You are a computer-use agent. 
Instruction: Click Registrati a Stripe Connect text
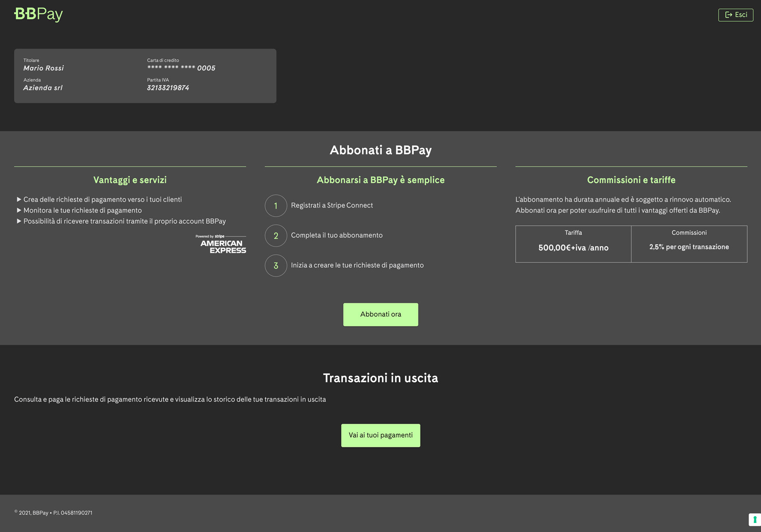coord(332,205)
